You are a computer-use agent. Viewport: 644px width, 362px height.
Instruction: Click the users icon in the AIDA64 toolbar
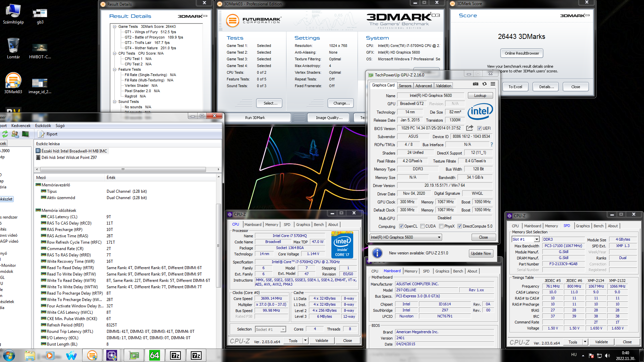click(15, 134)
